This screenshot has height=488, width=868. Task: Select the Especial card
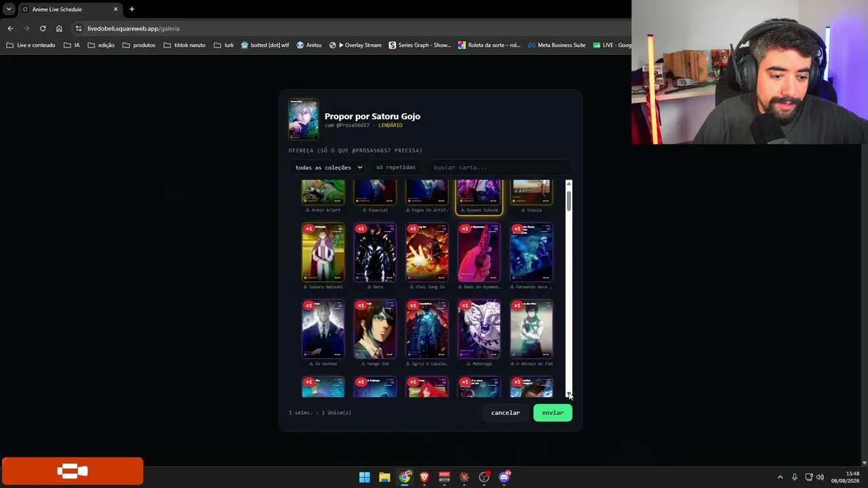(375, 197)
